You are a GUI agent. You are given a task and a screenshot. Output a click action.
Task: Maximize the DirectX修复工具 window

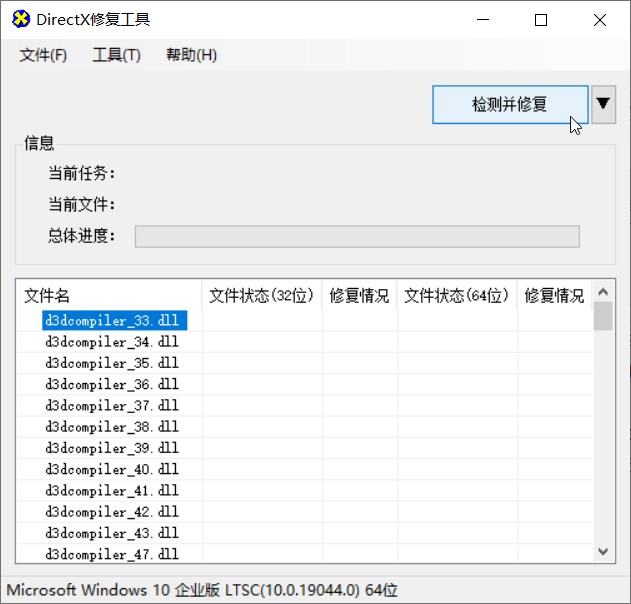point(541,19)
